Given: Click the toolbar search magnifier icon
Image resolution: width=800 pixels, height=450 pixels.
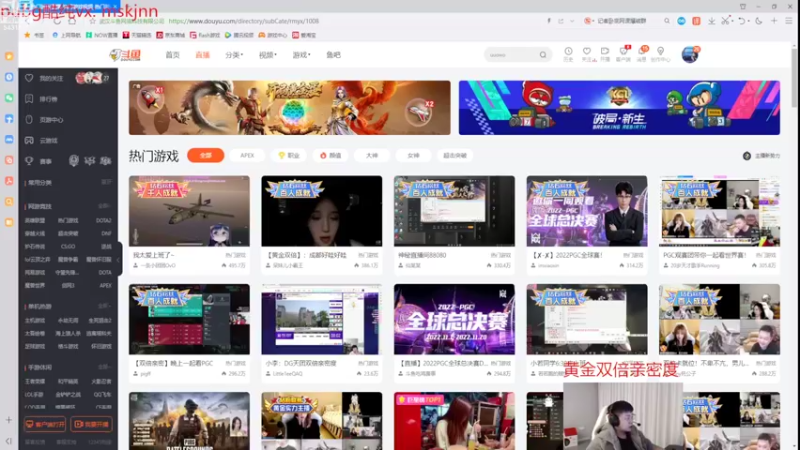Looking at the screenshot, I should (667, 21).
